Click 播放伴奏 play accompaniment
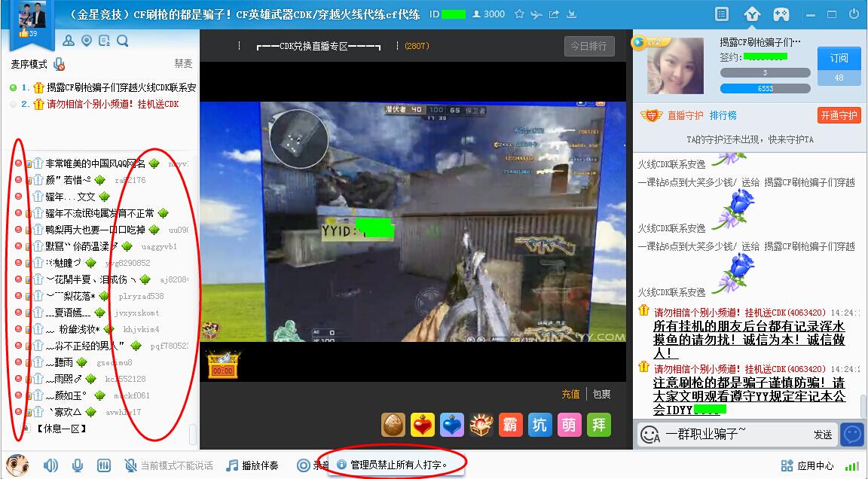 (253, 465)
